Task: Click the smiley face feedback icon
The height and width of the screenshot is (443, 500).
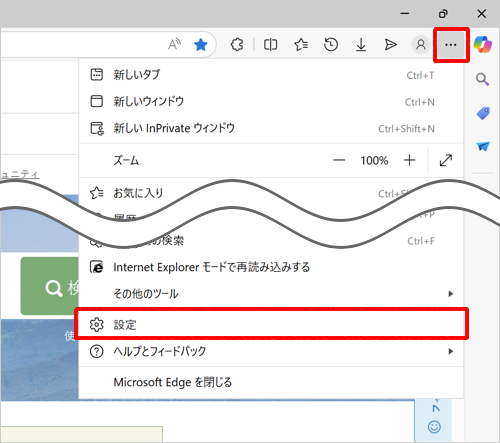Action: coord(434,427)
